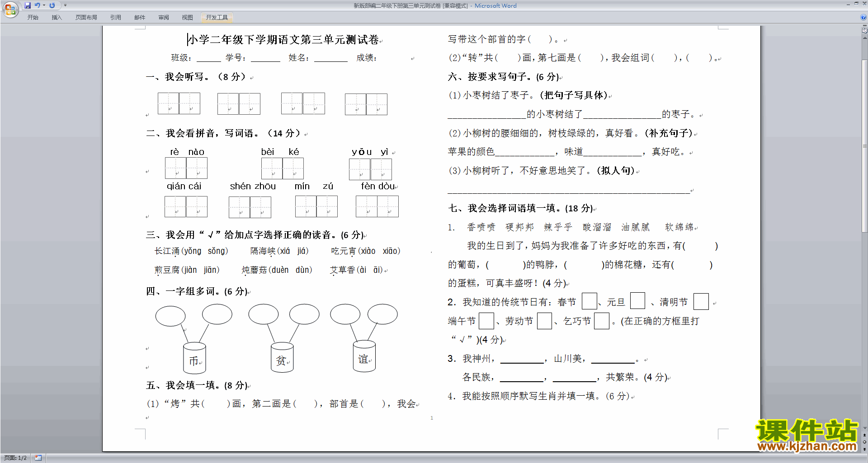Redo the last action

[x=52, y=5]
